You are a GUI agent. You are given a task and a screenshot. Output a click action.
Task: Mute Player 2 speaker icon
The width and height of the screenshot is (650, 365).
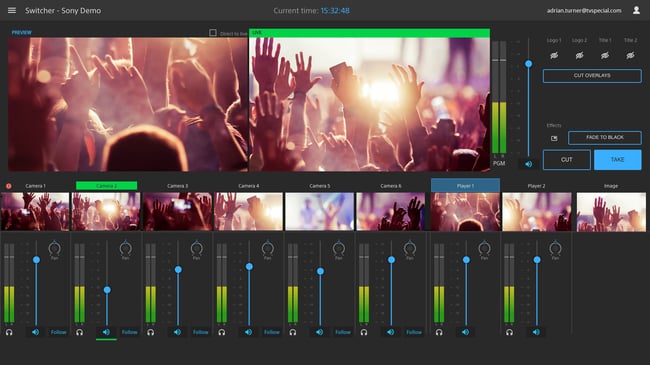tap(536, 332)
